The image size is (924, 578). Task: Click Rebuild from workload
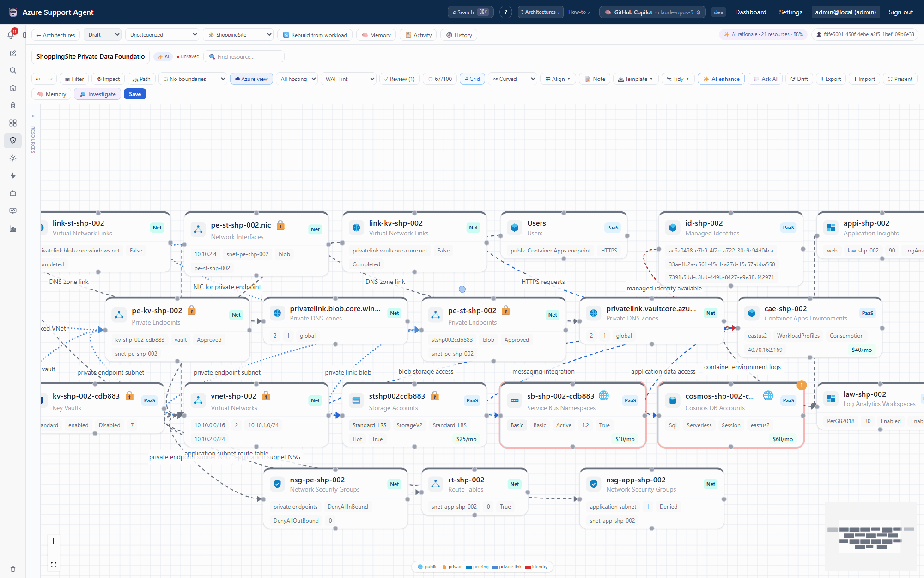click(315, 35)
